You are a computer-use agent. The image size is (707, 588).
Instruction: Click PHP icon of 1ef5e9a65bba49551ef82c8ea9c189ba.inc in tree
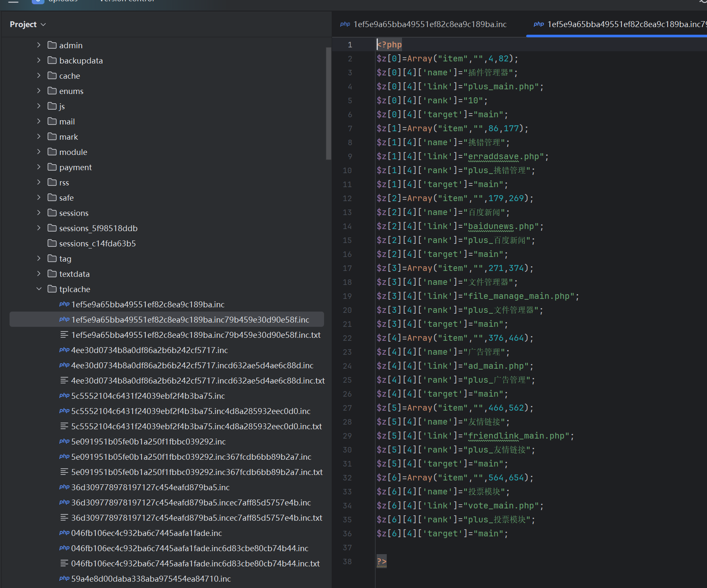pyautogui.click(x=64, y=304)
